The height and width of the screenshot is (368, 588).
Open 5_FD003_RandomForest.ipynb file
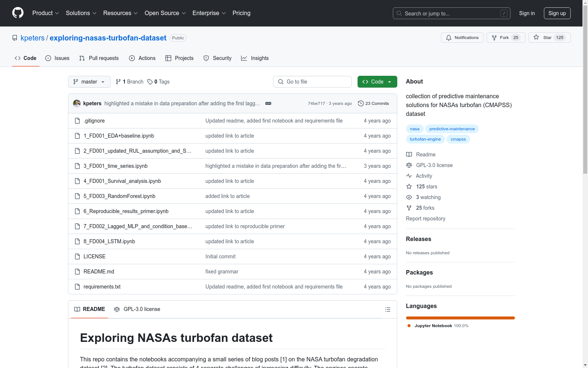[119, 196]
